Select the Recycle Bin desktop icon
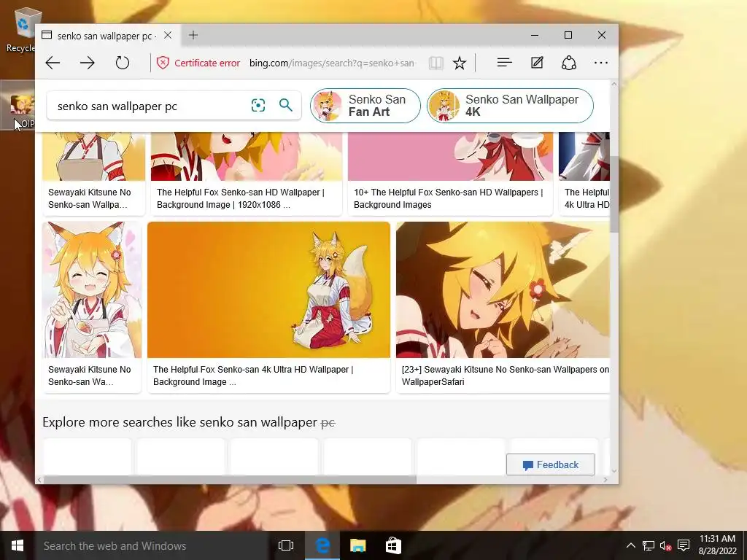Screen dimensions: 747x560 21,29
